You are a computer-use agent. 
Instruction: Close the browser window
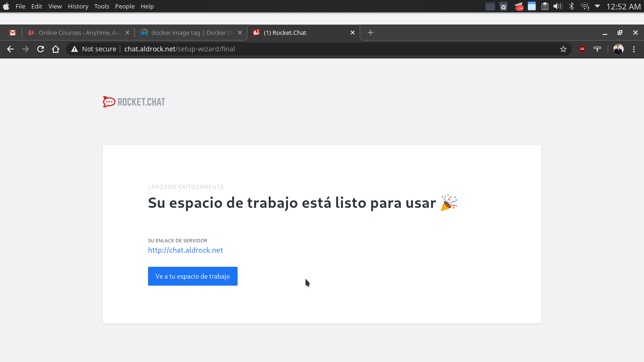pyautogui.click(x=636, y=33)
